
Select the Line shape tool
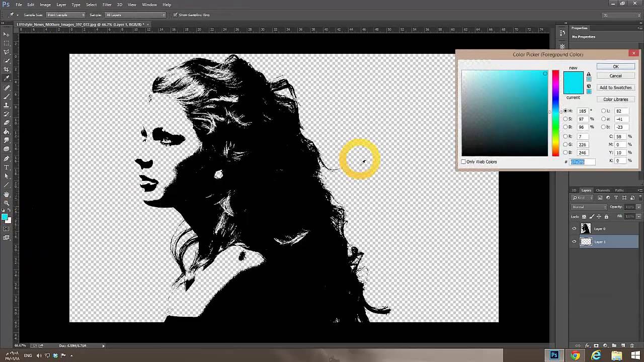[x=7, y=185]
